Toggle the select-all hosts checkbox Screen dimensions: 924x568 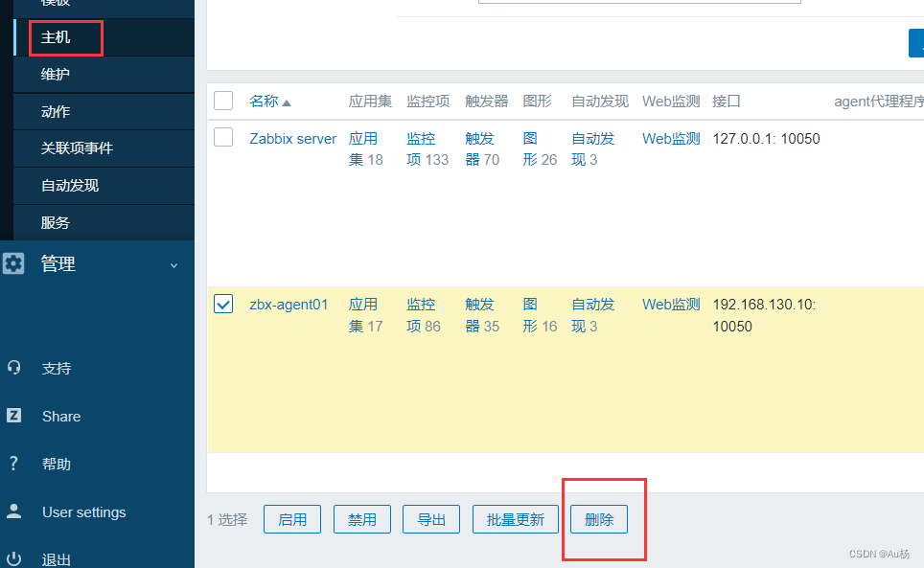(x=223, y=101)
